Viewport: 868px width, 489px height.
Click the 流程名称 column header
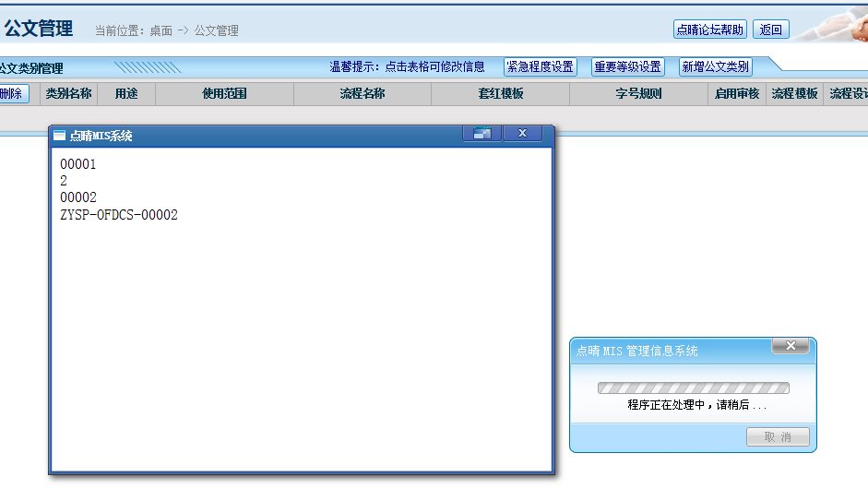362,94
